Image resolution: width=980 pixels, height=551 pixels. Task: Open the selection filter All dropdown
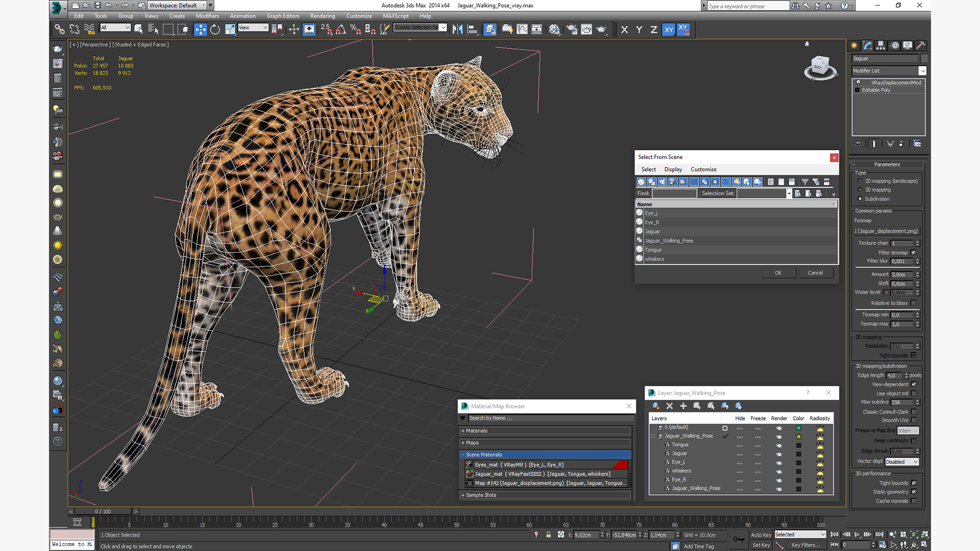(x=115, y=28)
